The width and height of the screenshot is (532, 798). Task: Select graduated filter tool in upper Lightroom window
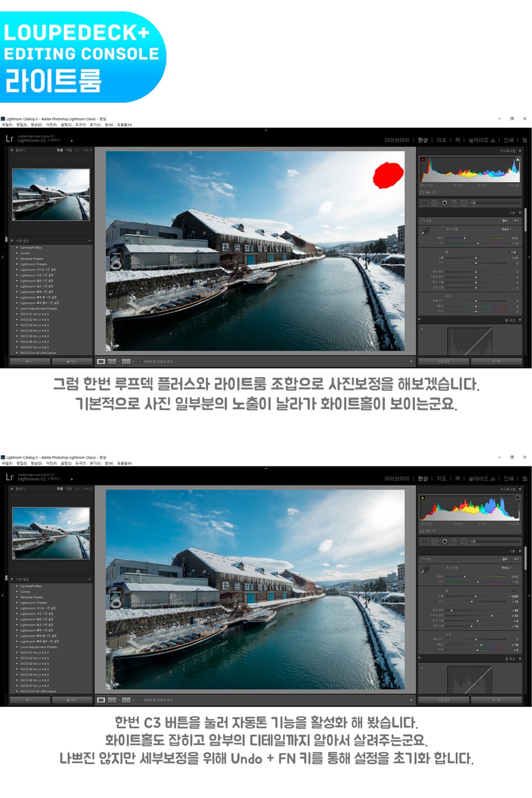click(454, 203)
